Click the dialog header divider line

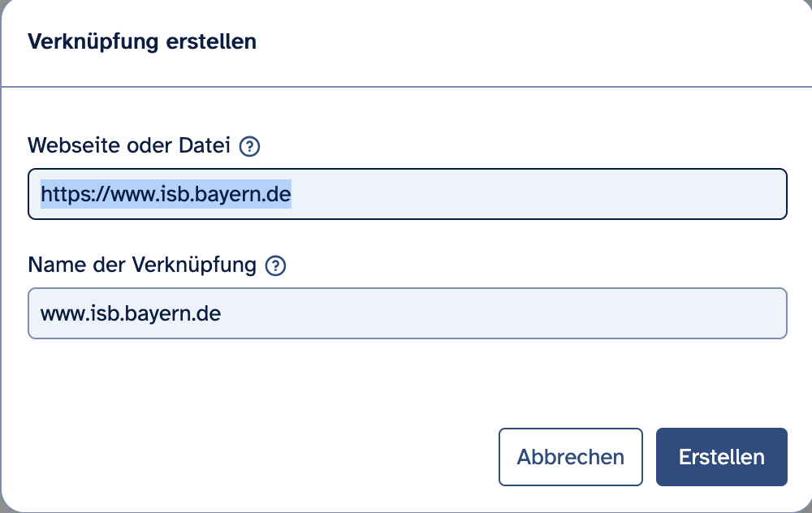(x=406, y=86)
